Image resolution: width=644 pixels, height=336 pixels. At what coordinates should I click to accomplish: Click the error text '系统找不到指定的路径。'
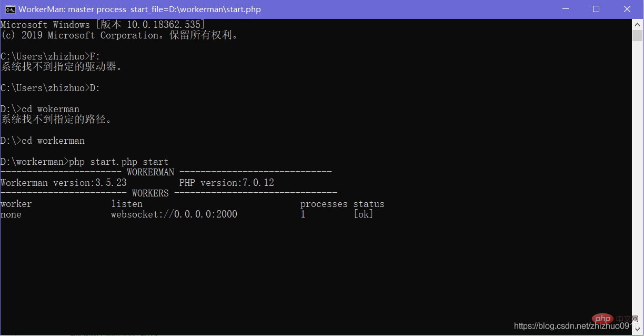click(56, 120)
